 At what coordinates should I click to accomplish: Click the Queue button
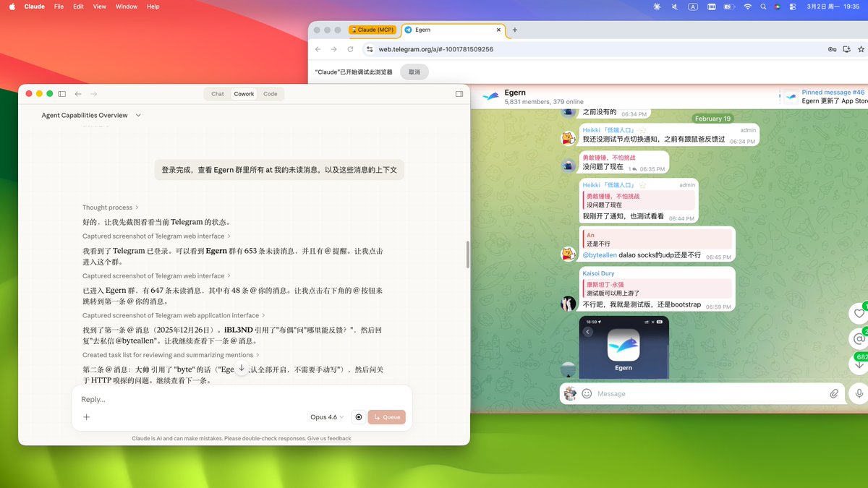[386, 417]
